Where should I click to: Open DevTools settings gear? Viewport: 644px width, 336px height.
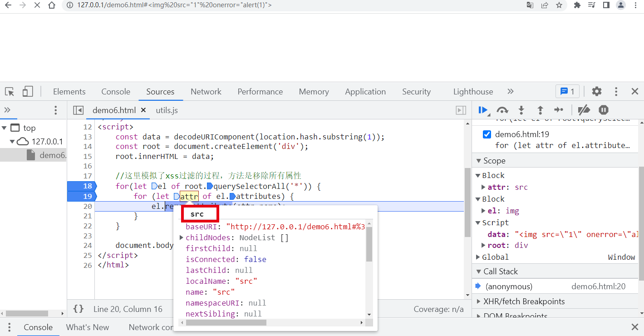pos(597,91)
